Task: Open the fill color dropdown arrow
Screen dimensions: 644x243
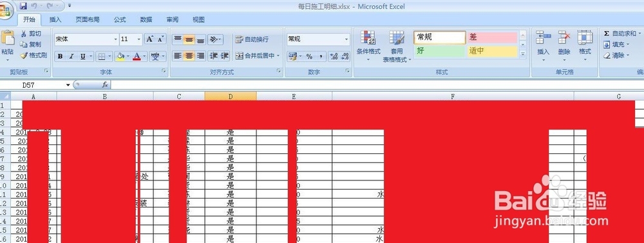Action: point(128,56)
